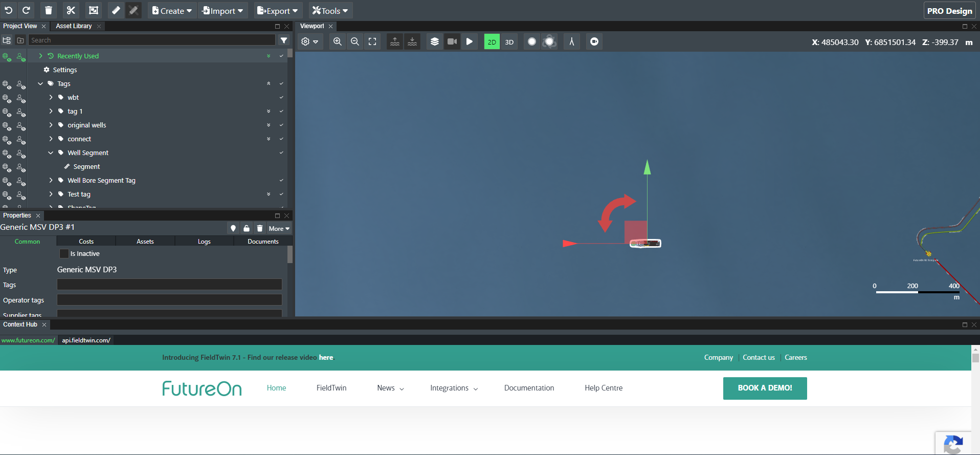Click the compass divider measure icon
980x455 pixels.
point(572,41)
